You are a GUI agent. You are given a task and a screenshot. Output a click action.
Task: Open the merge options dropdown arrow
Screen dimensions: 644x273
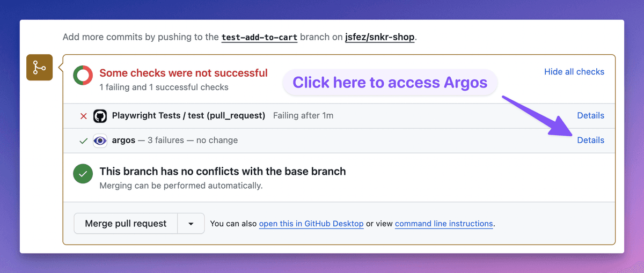click(x=191, y=224)
